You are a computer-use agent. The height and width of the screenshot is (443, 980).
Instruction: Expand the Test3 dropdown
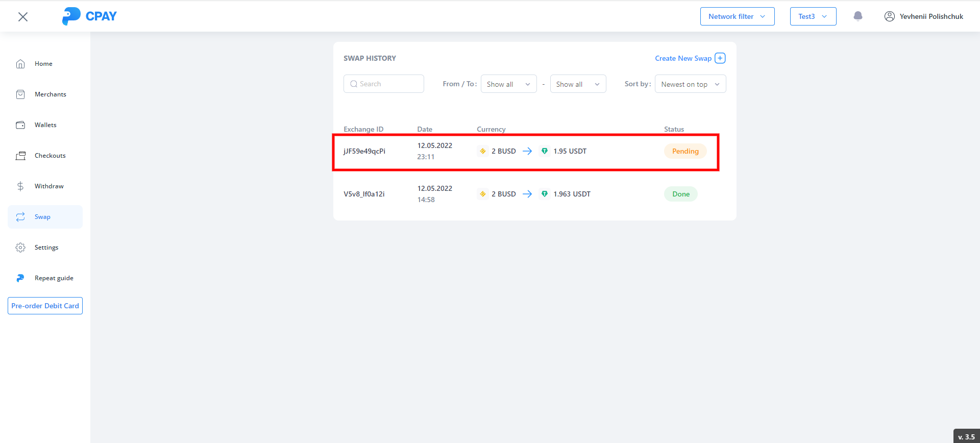[813, 16]
